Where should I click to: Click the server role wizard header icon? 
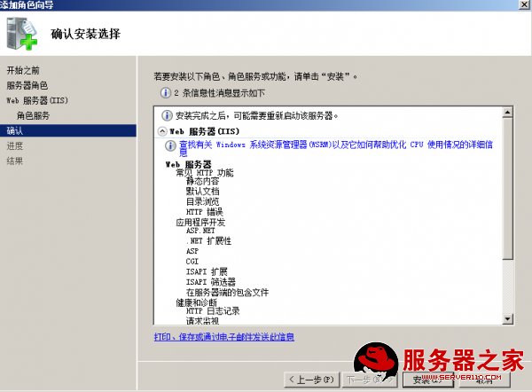pos(21,34)
